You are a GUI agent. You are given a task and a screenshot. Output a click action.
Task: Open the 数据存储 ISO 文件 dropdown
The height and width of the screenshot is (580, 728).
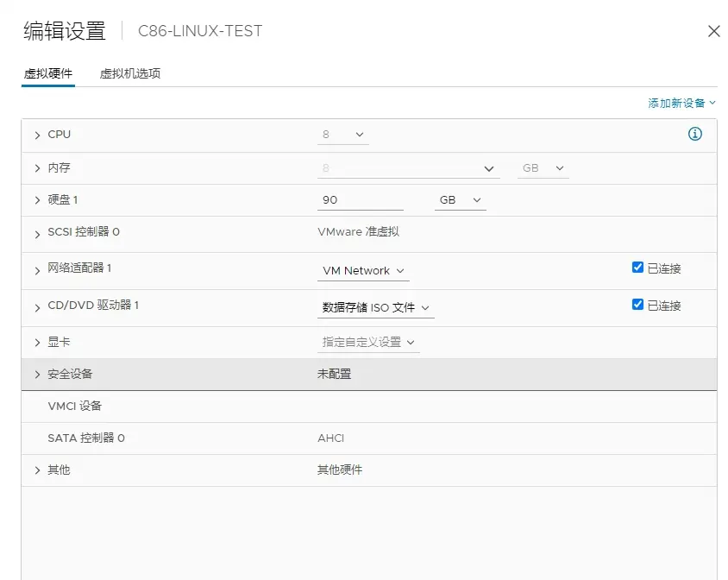pyautogui.click(x=375, y=307)
